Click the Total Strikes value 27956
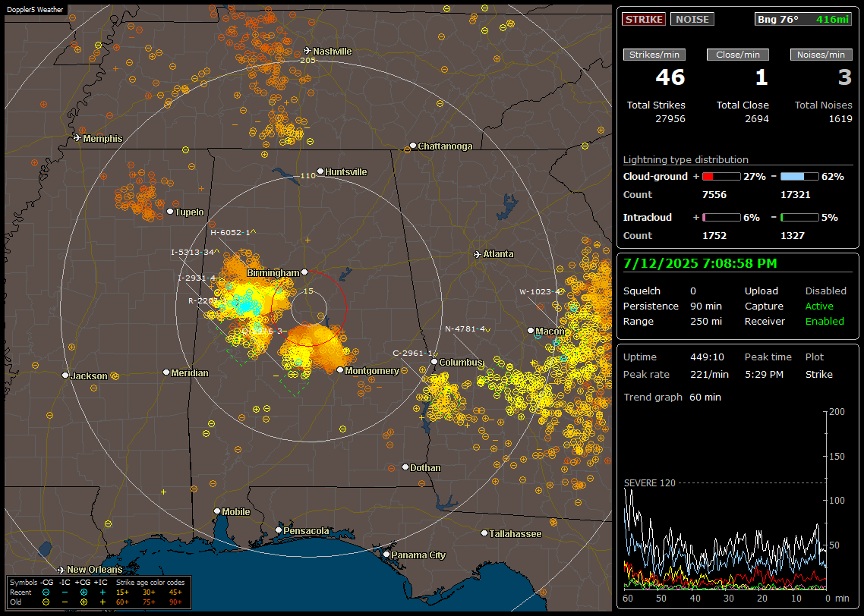 pyautogui.click(x=670, y=118)
